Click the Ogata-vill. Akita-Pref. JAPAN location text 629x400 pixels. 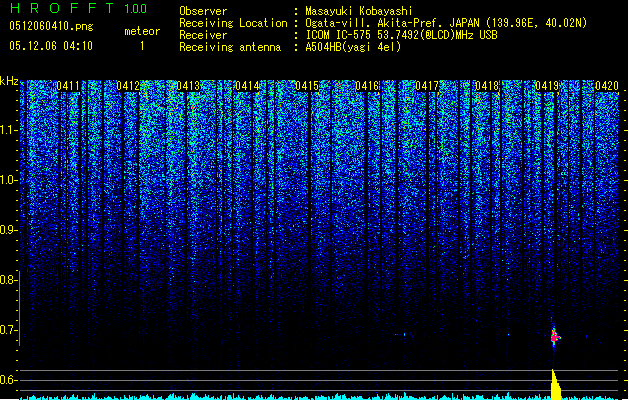coord(446,23)
